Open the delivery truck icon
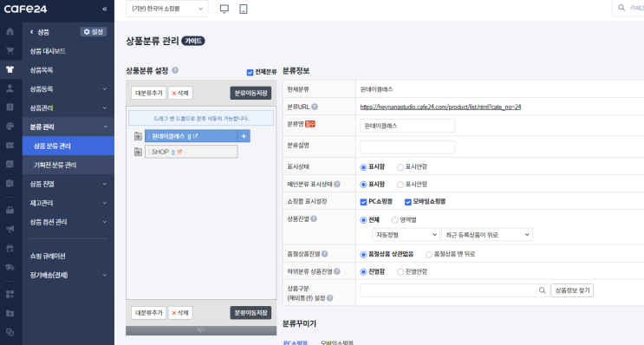The image size is (644, 345). click(10, 267)
